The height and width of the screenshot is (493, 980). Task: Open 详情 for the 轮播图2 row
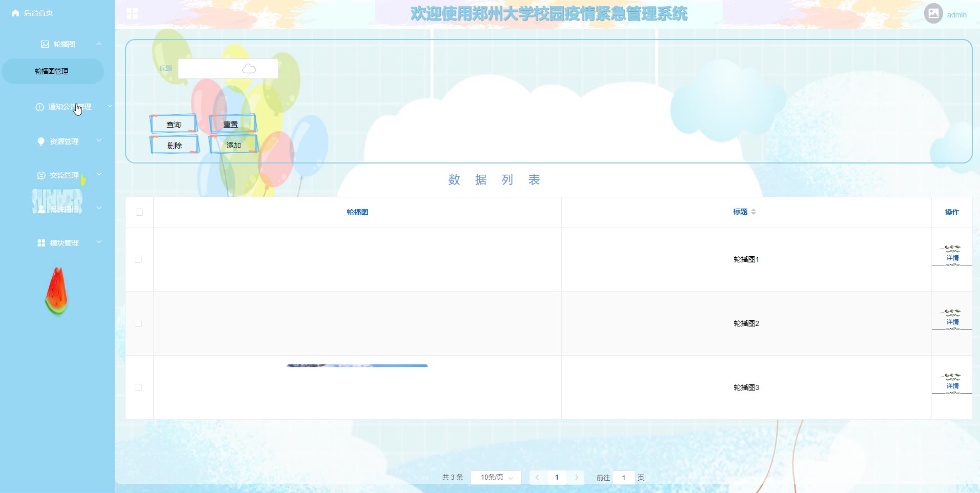[952, 322]
